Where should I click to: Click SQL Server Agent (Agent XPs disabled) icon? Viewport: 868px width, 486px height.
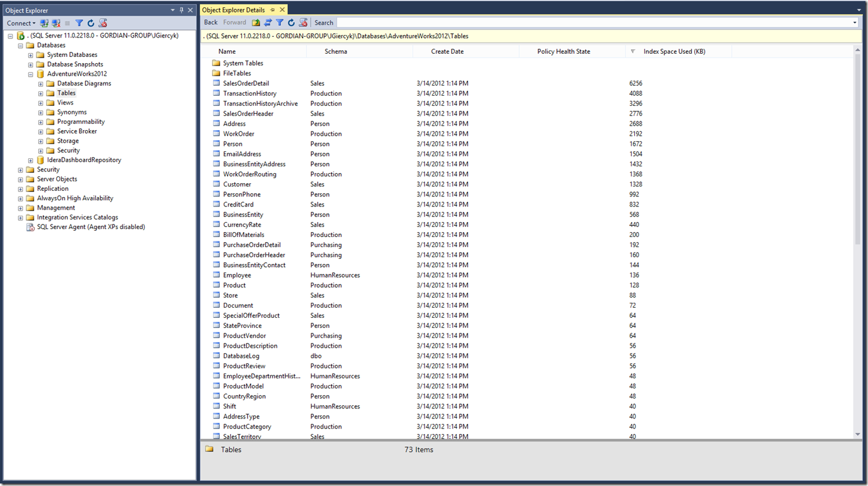30,227
